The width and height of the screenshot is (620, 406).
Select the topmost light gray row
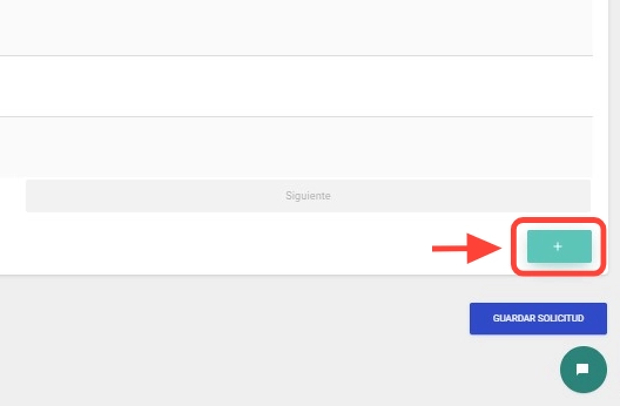point(296,27)
